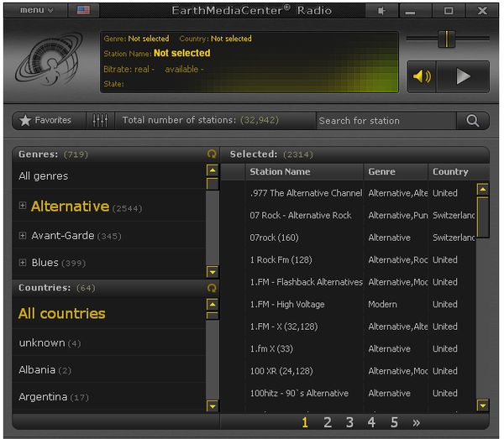The image size is (504, 439).
Task: Jump to next pages with » arrow
Action: coord(417,423)
